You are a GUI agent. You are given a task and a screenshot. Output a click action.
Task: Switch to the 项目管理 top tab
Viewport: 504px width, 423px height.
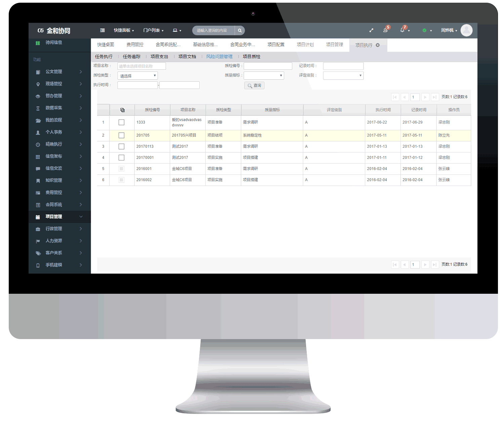click(x=334, y=45)
